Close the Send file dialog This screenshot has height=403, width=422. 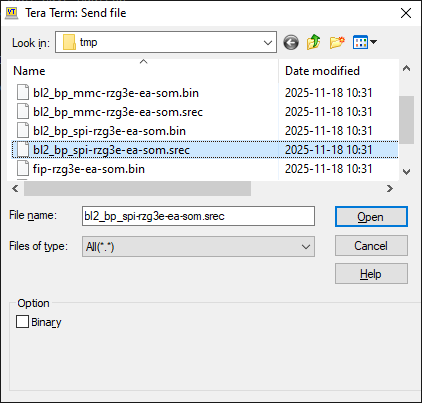pos(406,13)
